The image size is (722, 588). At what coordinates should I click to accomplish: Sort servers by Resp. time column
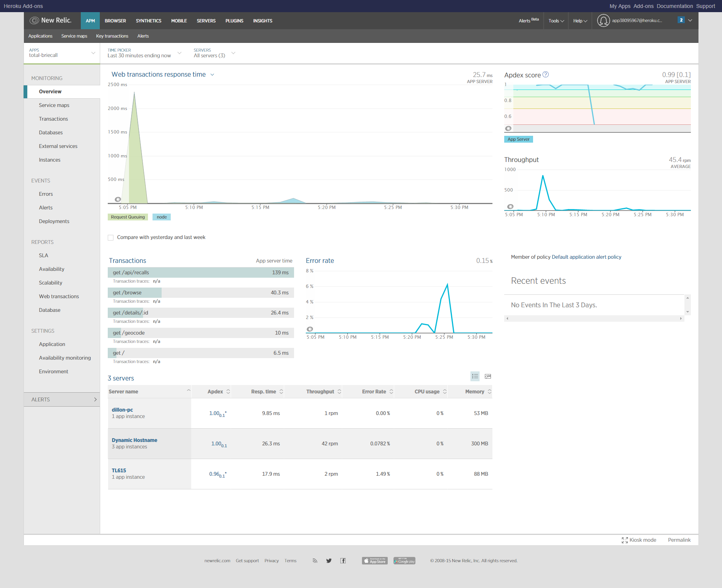pos(267,391)
